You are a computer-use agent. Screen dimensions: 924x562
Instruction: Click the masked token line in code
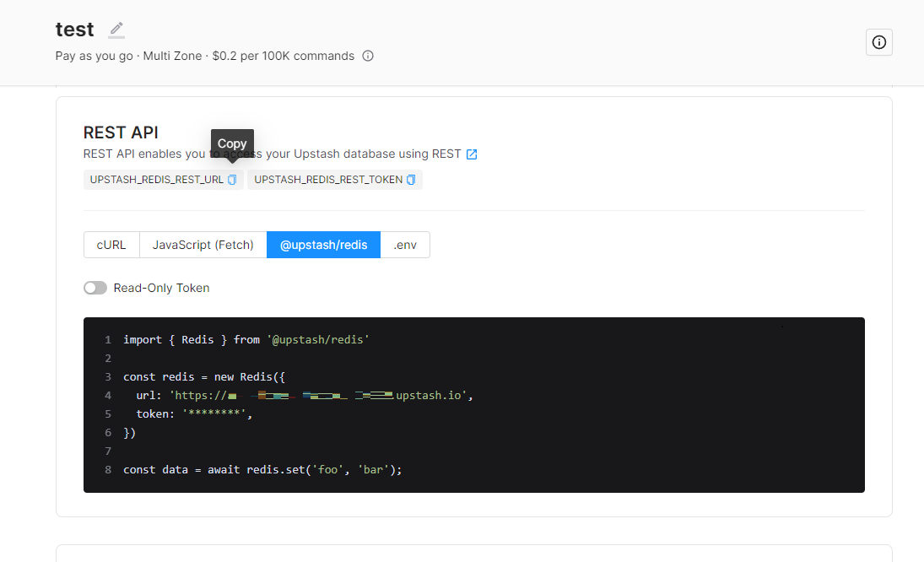click(194, 414)
